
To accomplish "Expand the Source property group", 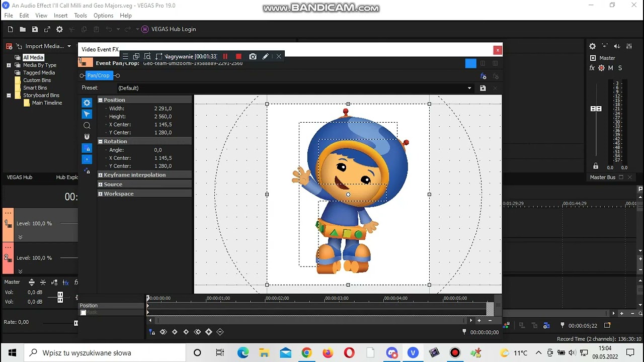I will point(100,185).
